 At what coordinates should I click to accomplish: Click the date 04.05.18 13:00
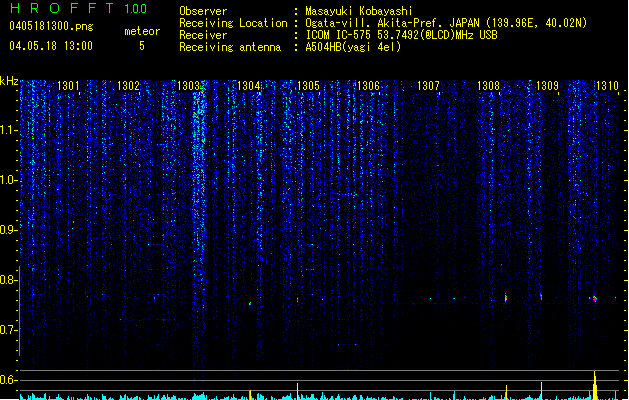point(51,46)
